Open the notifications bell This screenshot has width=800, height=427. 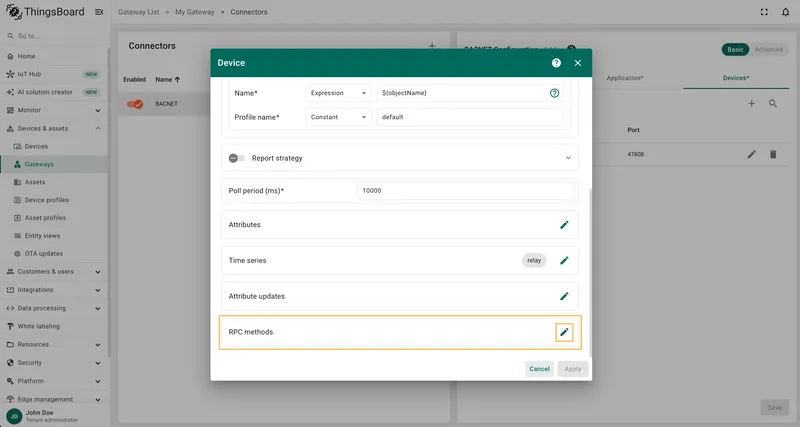tap(785, 12)
